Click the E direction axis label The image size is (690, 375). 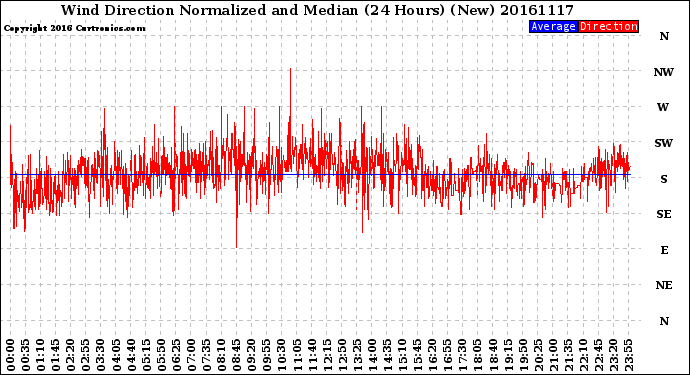(x=664, y=250)
